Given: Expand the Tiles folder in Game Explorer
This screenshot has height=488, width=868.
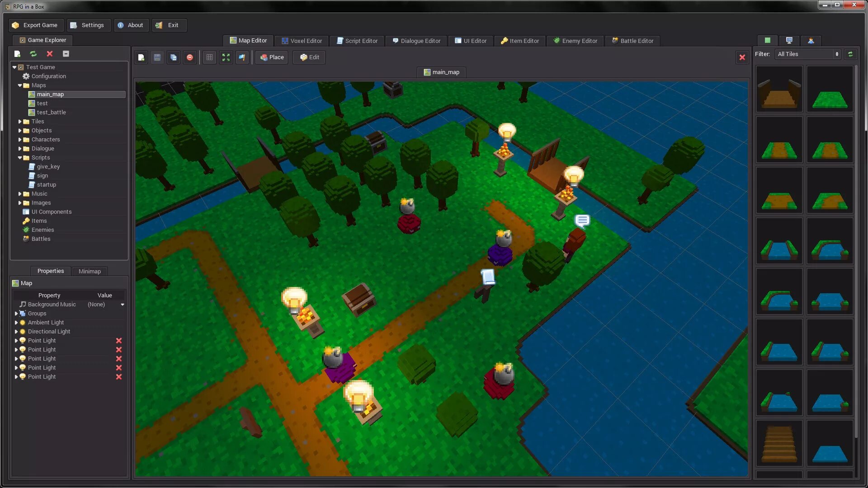Looking at the screenshot, I should click(20, 122).
